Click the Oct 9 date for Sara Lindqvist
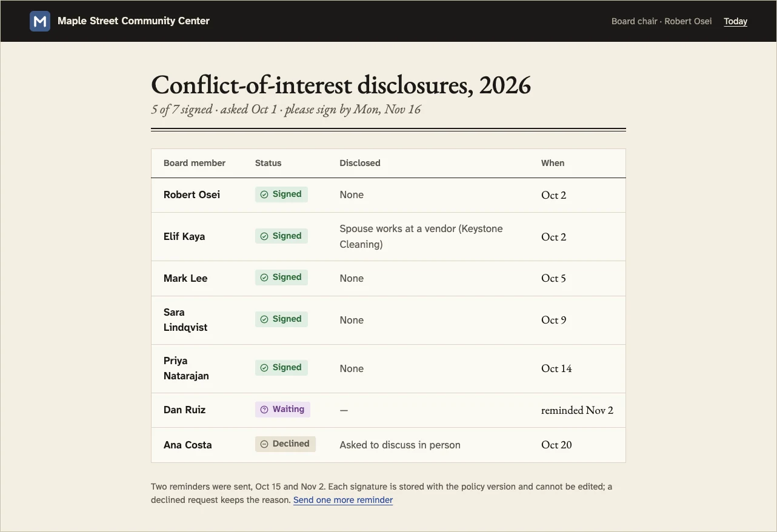777x532 pixels. 553,320
